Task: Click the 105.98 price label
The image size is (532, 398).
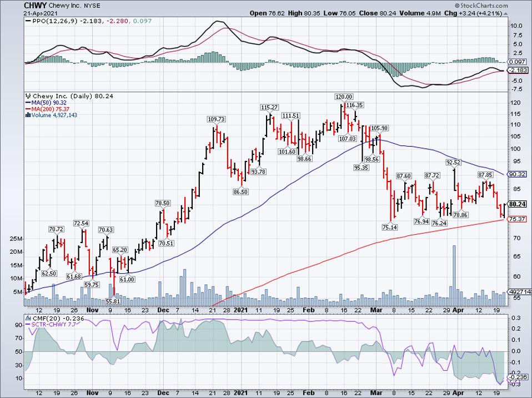Action: pyautogui.click(x=379, y=128)
